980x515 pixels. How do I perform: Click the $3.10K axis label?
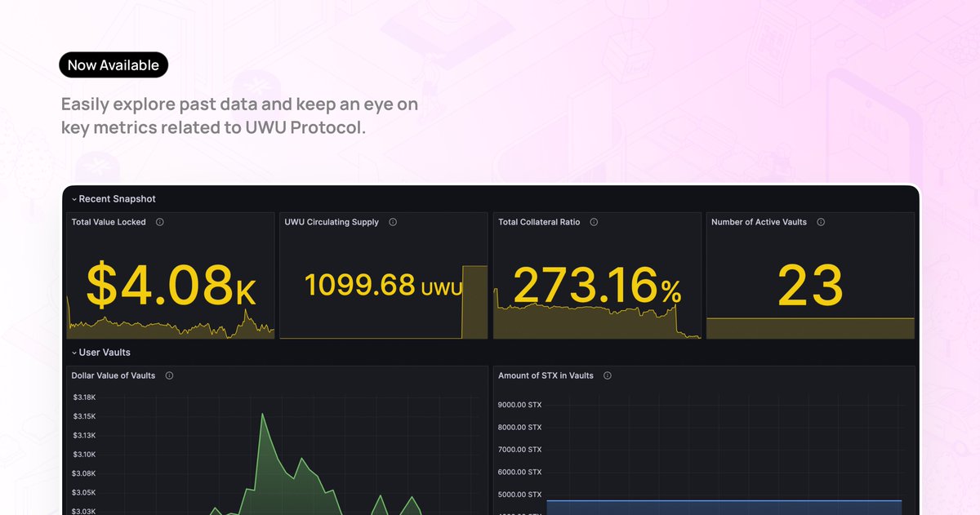click(84, 455)
